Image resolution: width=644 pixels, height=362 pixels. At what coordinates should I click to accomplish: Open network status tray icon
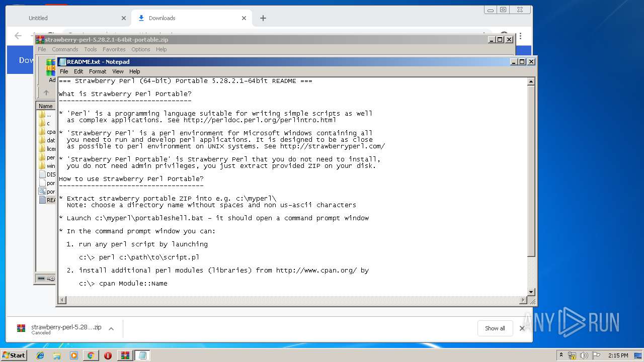tap(572, 355)
